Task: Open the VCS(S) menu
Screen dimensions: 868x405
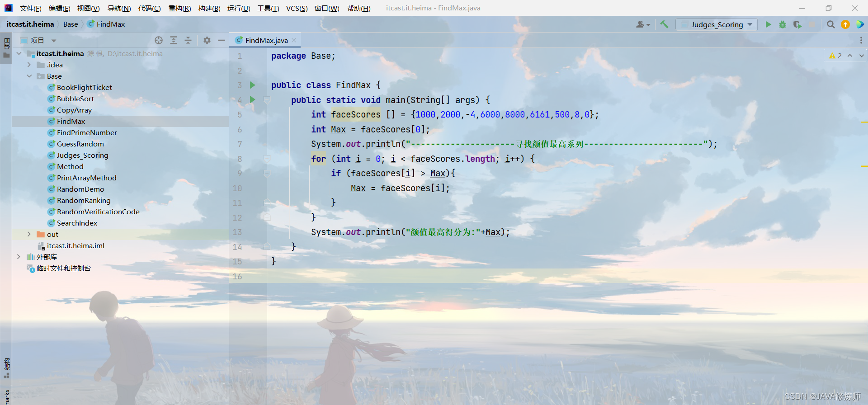Action: click(297, 8)
